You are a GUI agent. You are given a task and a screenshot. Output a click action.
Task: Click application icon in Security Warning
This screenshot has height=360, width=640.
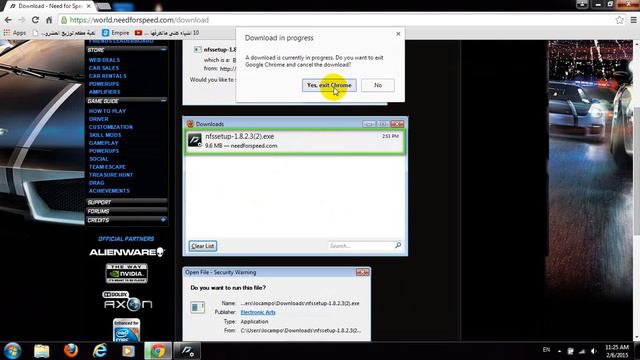coord(198,307)
